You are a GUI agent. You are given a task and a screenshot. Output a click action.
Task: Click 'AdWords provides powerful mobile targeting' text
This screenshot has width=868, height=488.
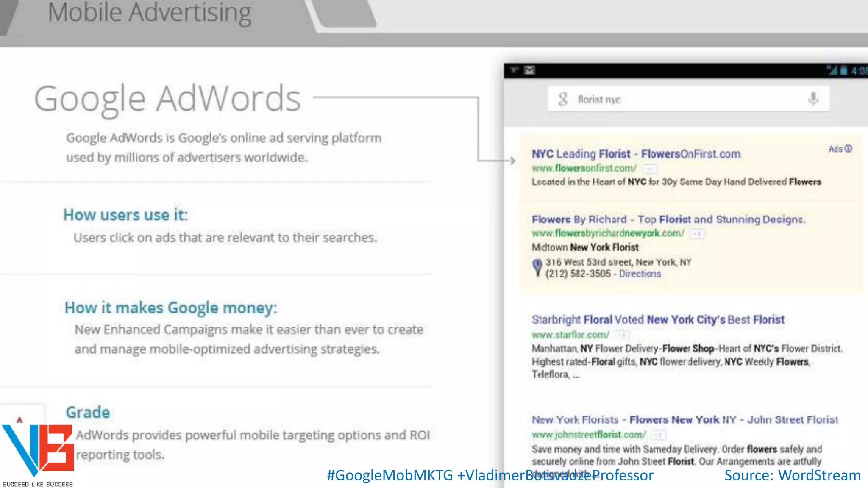tap(253, 444)
